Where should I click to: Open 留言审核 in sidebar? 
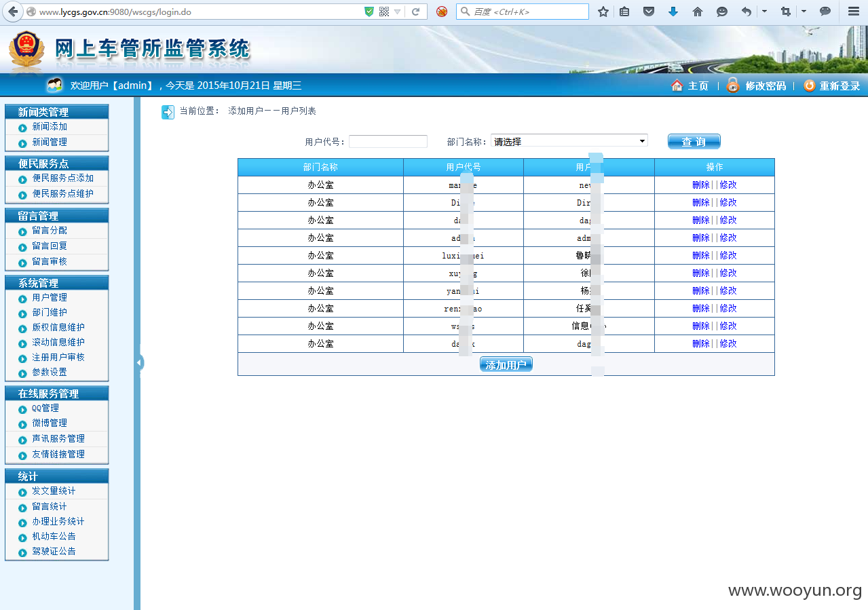coord(50,262)
